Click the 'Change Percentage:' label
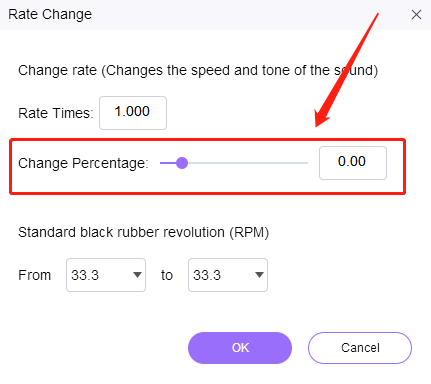This screenshot has height=384, width=431. coord(83,163)
